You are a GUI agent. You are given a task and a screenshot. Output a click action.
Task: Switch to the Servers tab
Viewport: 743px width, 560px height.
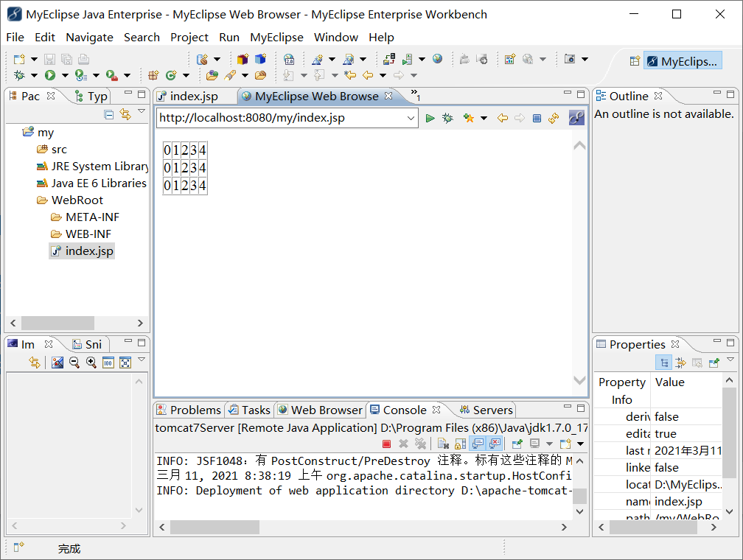pyautogui.click(x=486, y=410)
